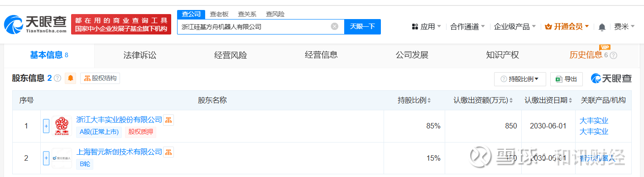
Task: Clear the search box with the X icon
Action: point(335,26)
